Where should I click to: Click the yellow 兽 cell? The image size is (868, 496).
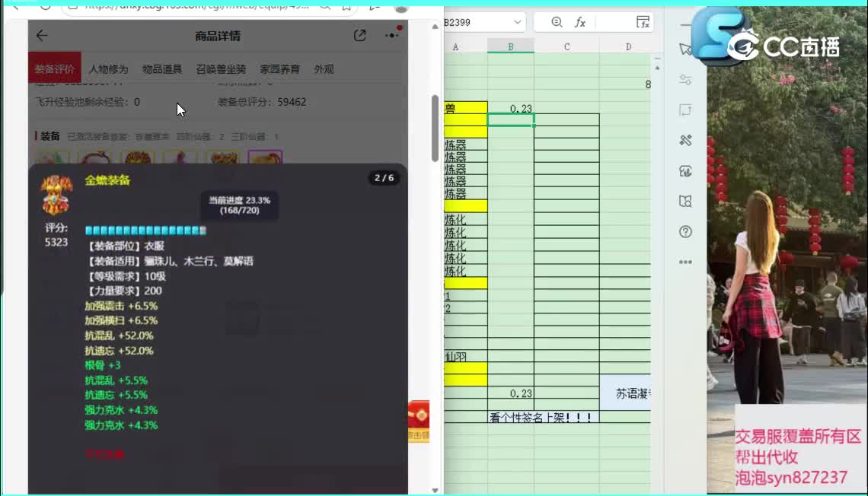click(x=465, y=108)
